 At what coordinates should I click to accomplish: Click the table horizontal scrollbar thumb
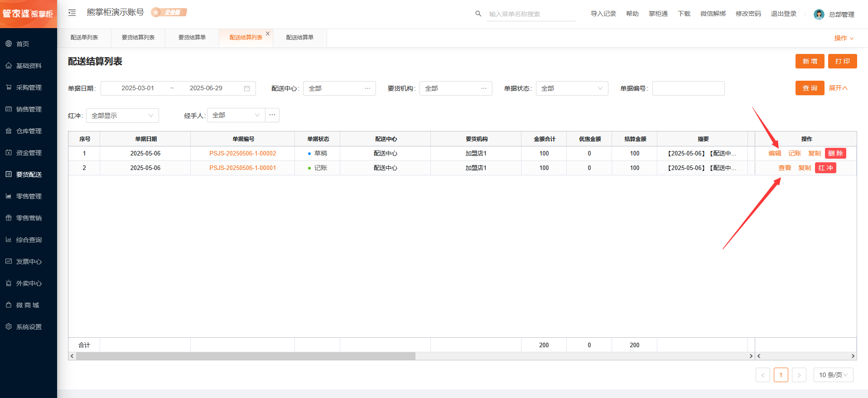click(246, 356)
